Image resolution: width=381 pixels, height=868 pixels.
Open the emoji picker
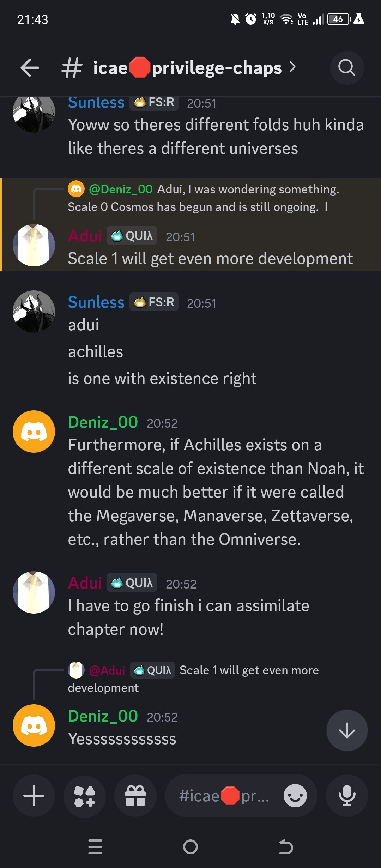pos(295,796)
